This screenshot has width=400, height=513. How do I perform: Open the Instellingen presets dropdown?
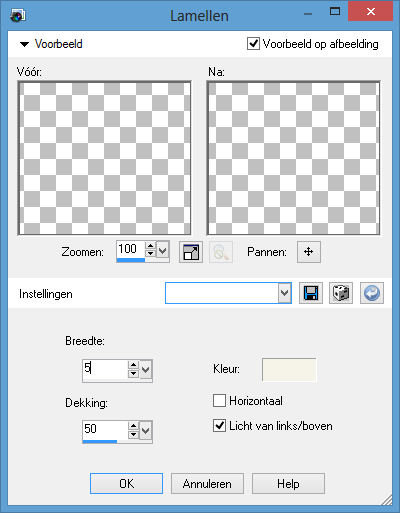coord(228,293)
